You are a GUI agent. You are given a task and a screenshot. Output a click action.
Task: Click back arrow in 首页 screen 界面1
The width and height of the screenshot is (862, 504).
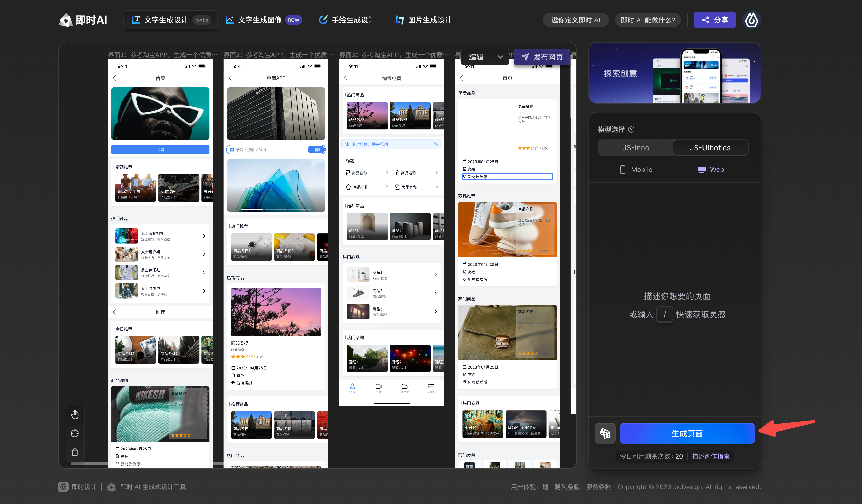(x=114, y=78)
